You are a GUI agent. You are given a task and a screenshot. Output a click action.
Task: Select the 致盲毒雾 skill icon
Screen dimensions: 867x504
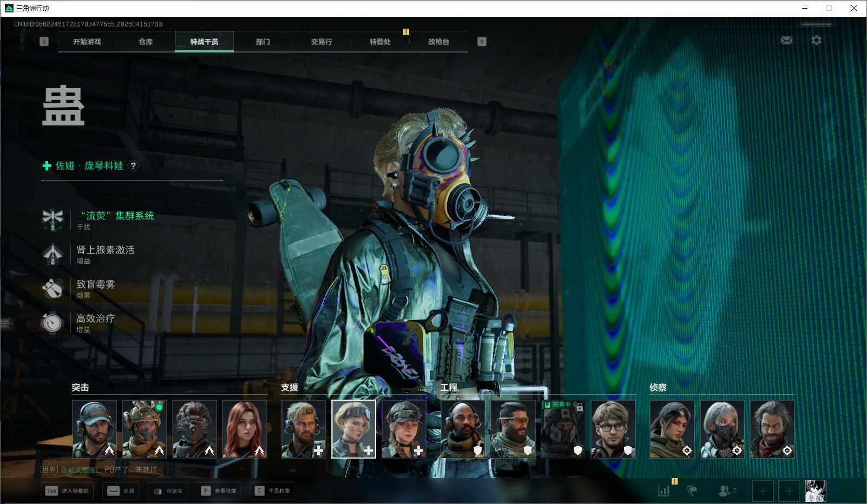click(x=52, y=288)
